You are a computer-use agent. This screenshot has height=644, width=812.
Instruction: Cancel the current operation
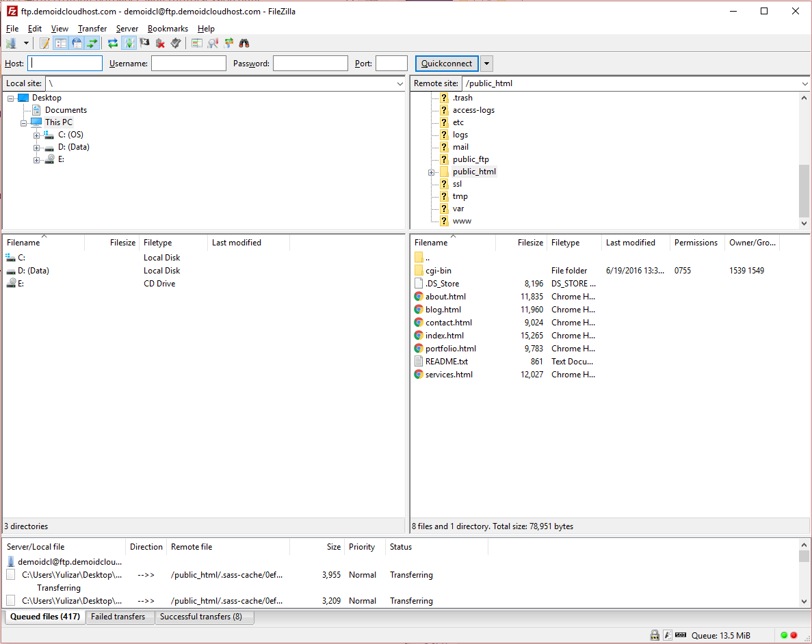pyautogui.click(x=145, y=42)
